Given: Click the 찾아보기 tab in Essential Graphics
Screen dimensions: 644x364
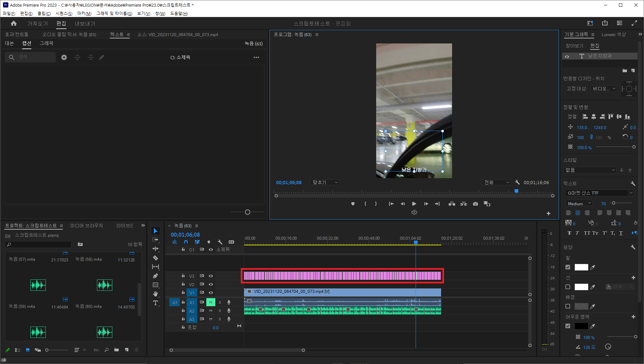Looking at the screenshot, I should pyautogui.click(x=574, y=46).
